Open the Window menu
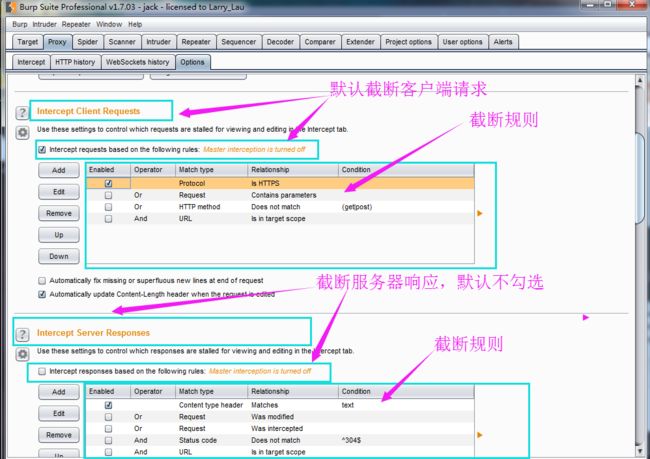The image size is (650, 459). pos(109,24)
